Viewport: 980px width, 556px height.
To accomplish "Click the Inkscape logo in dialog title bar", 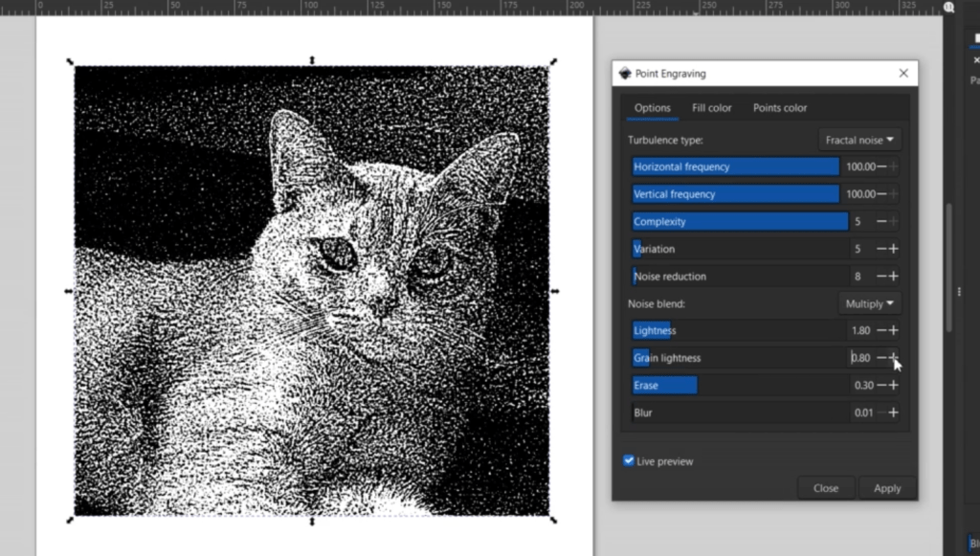I will point(625,74).
